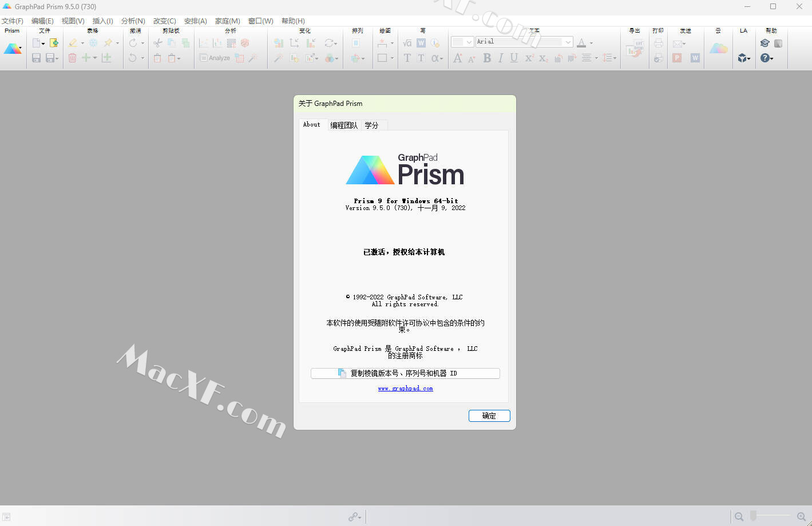
Task: Click the zoom slider in the status bar
Action: tap(770, 517)
